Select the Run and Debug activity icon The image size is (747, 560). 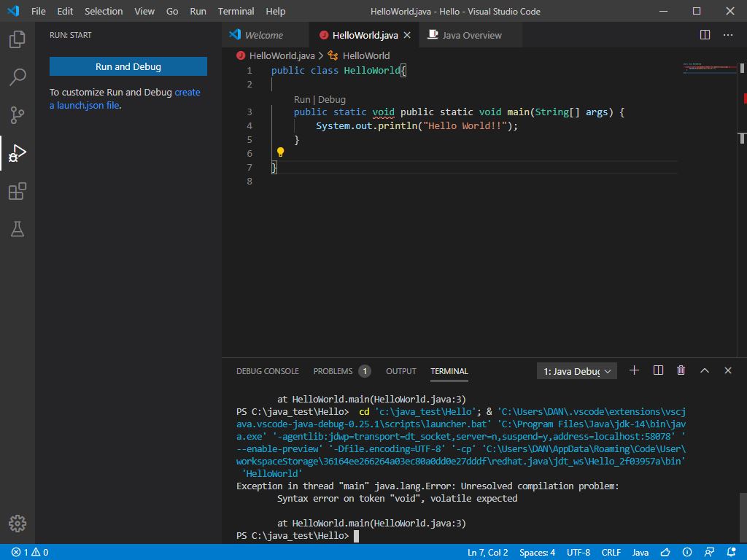coord(18,153)
